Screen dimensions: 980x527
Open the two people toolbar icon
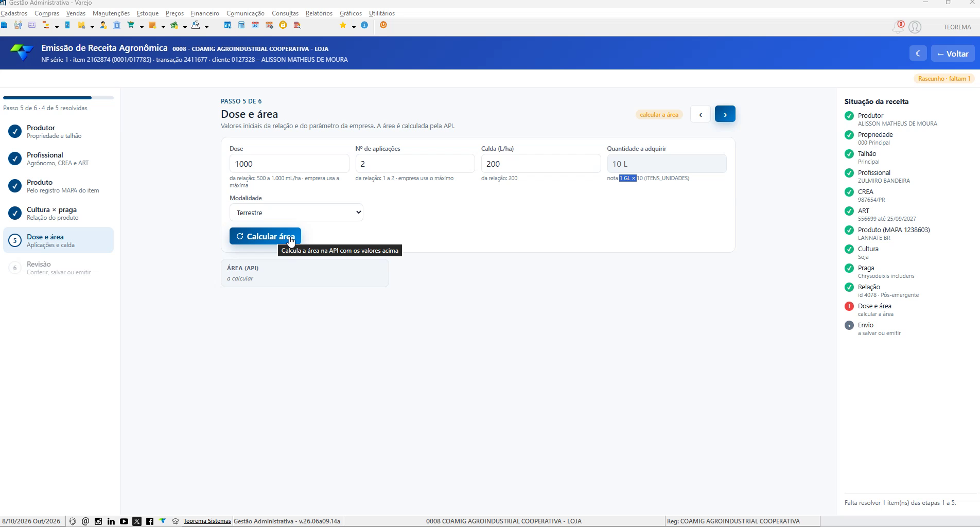pyautogui.click(x=18, y=25)
